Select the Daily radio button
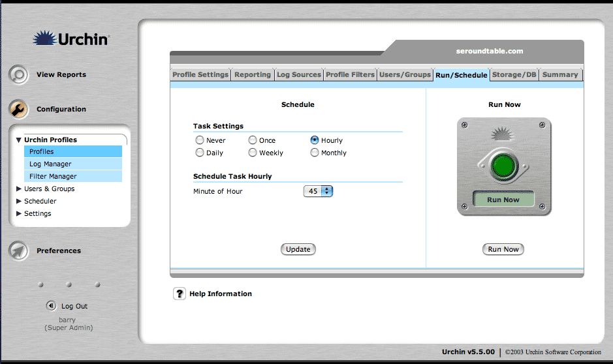 [x=199, y=152]
